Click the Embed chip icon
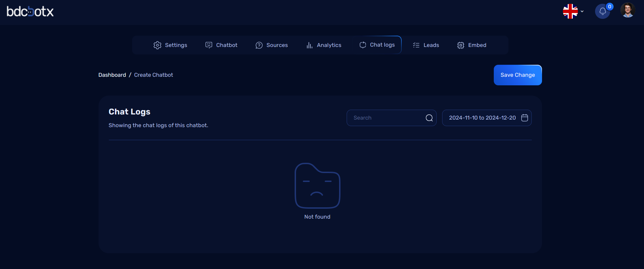Screen dimensions: 644x269 point(461,45)
